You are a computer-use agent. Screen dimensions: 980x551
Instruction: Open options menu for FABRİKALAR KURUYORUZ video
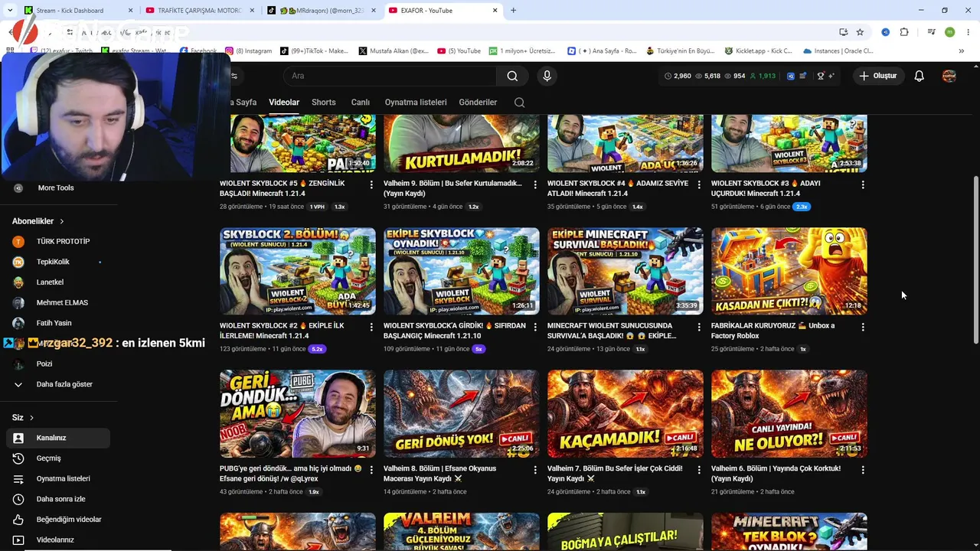click(863, 327)
